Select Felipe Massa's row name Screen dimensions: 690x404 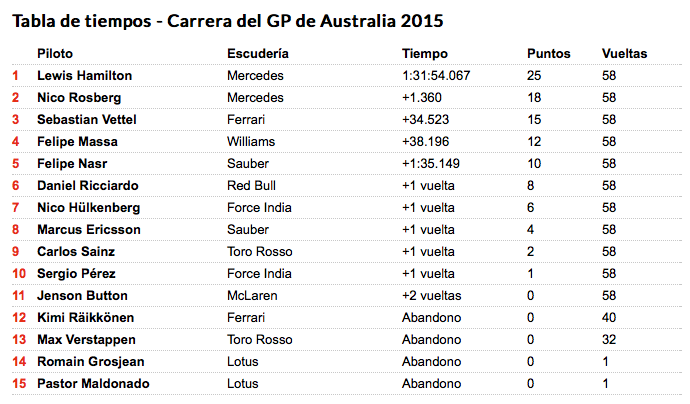click(x=77, y=142)
